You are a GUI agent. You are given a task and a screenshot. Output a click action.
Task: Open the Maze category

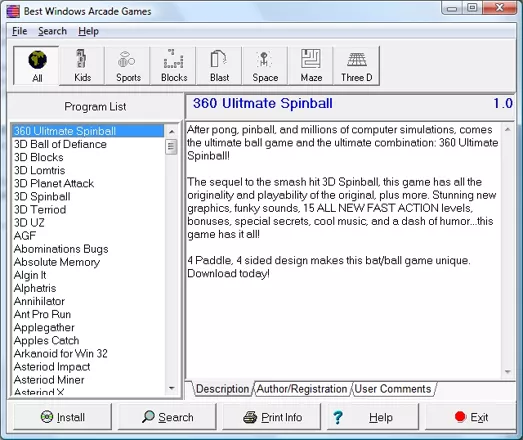311,66
